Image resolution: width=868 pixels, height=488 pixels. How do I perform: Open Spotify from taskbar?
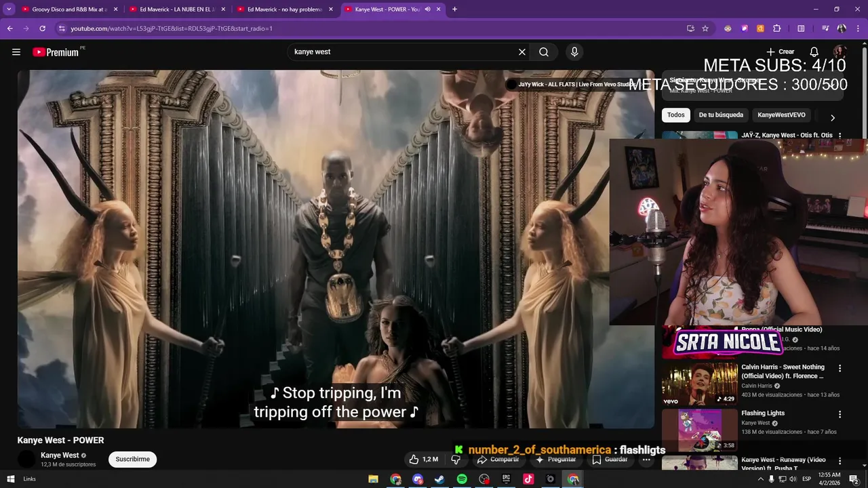tap(462, 479)
